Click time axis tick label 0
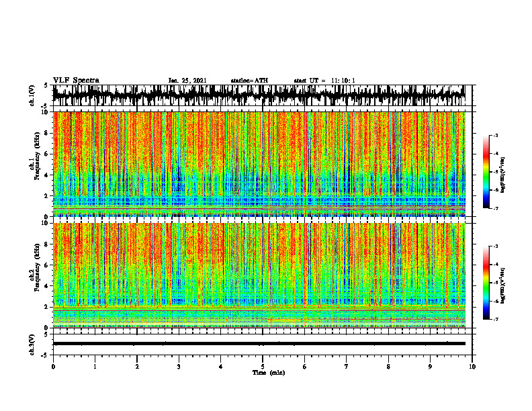 pos(53,367)
